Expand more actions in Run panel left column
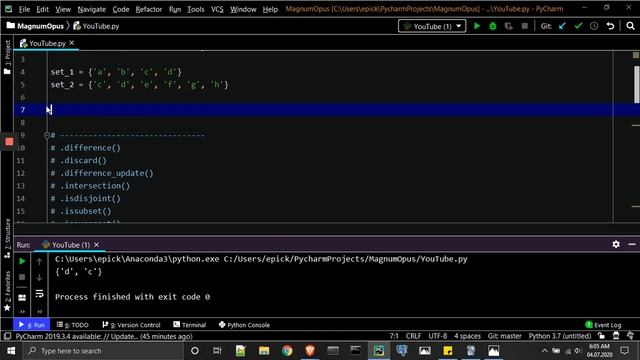640x360 pixels. pos(22,311)
